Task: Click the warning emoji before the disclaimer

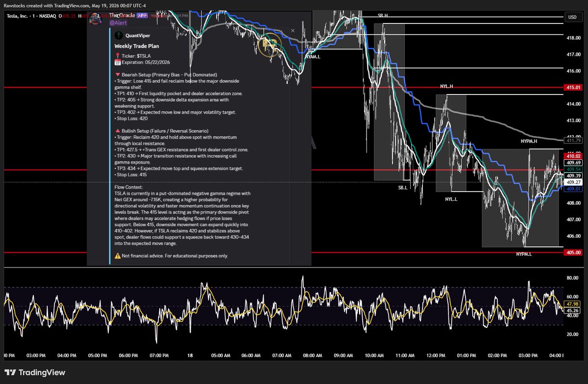Action: point(118,256)
